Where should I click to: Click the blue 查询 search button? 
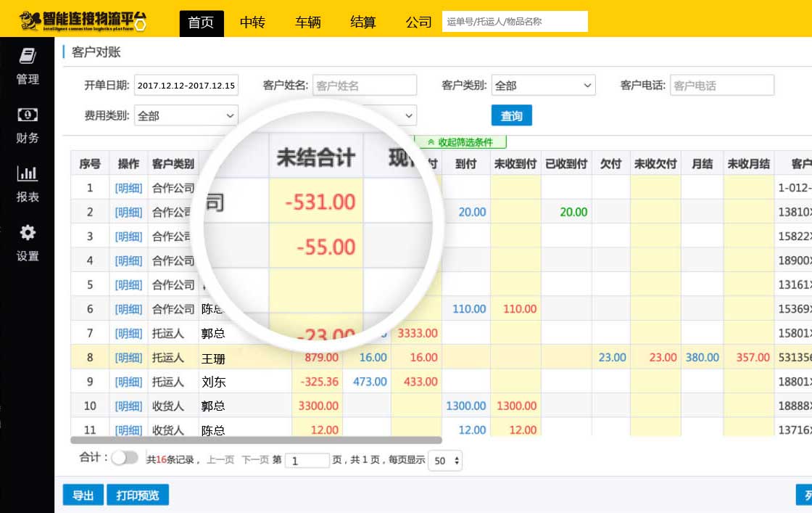[511, 115]
